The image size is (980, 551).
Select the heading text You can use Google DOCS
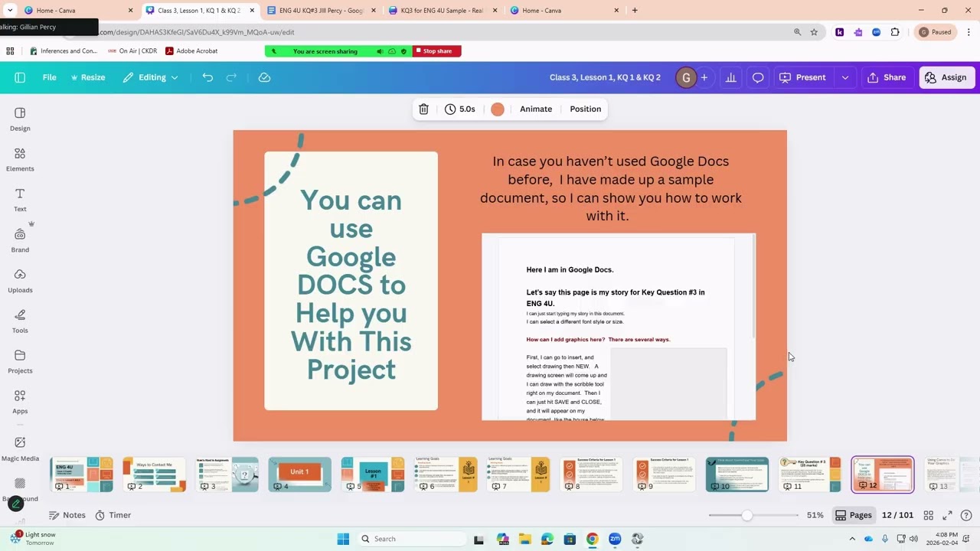click(x=351, y=285)
